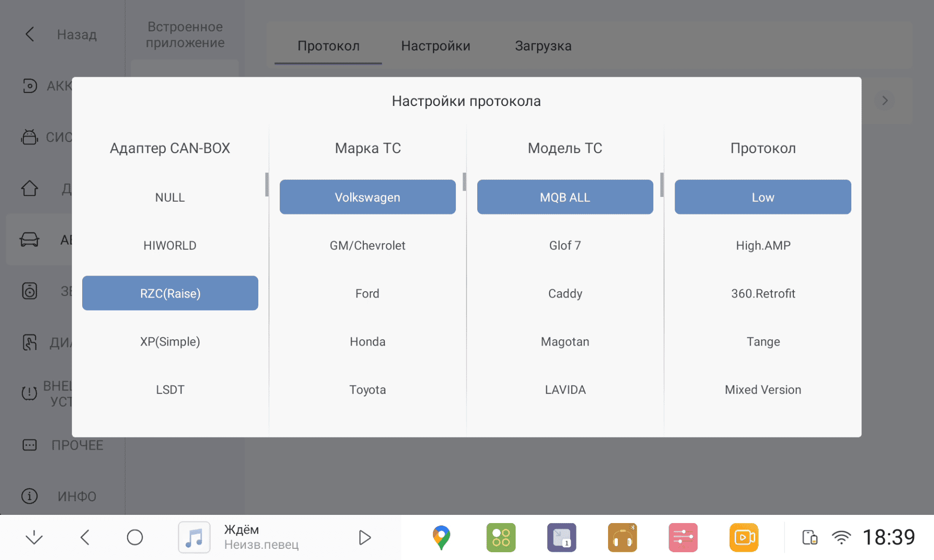Open the external devices power icon
This screenshot has width=934, height=560.
30,393
